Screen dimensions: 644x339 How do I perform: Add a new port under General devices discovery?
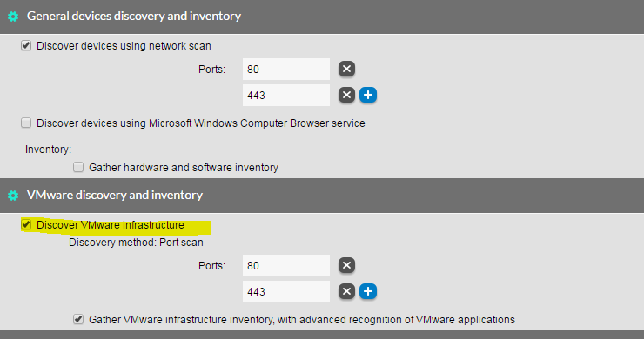click(368, 96)
